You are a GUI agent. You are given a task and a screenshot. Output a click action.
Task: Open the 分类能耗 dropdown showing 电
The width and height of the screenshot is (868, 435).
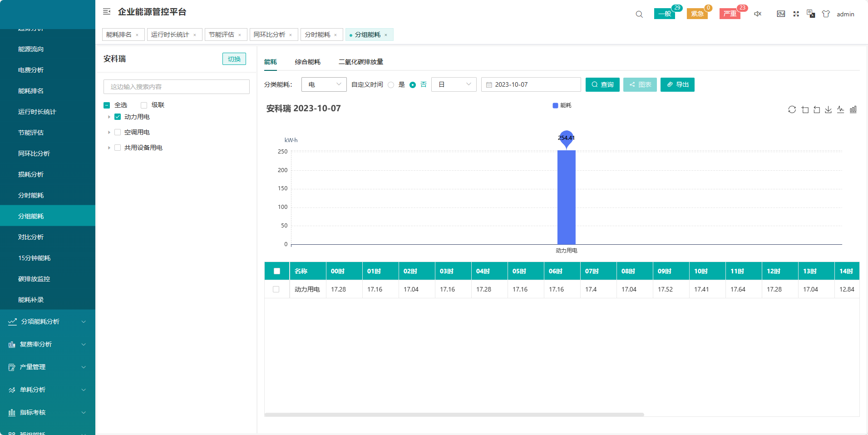pos(324,84)
